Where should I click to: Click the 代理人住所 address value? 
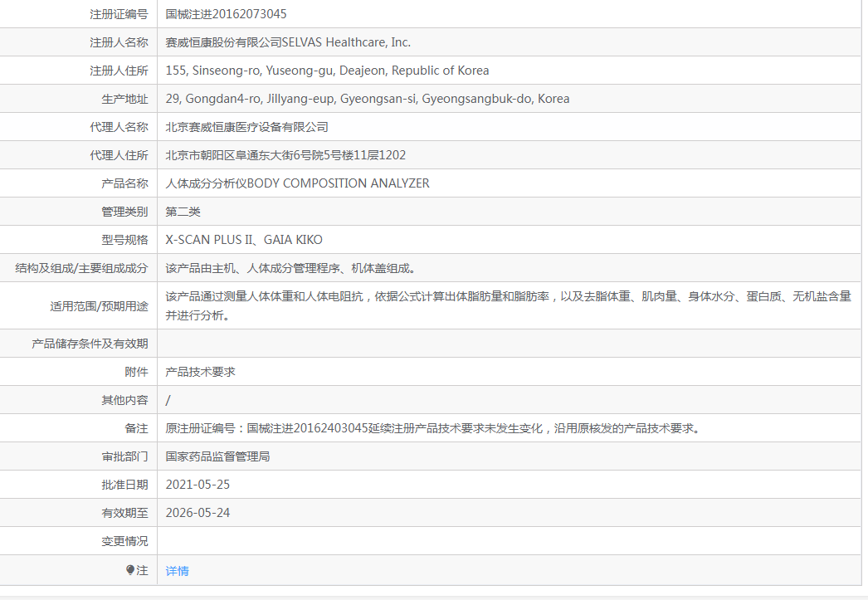click(x=285, y=155)
